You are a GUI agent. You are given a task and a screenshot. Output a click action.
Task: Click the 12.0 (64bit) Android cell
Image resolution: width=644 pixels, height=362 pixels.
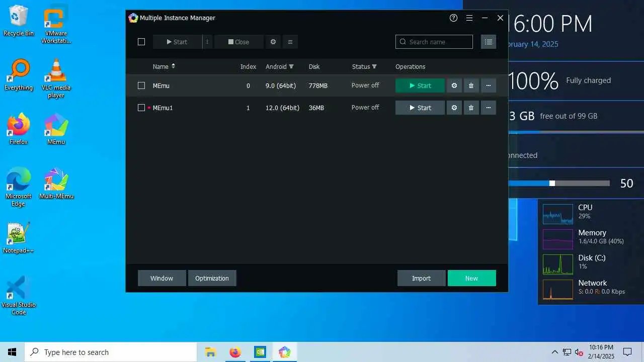click(x=282, y=108)
